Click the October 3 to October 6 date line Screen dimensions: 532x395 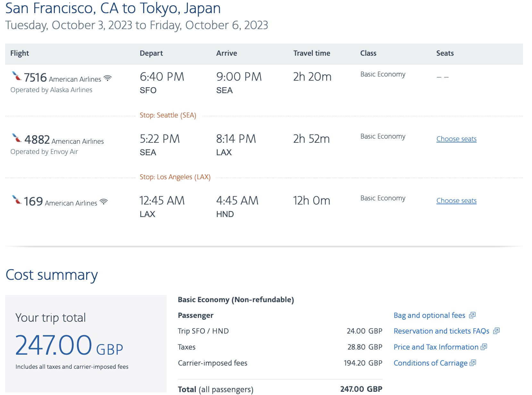(x=137, y=25)
